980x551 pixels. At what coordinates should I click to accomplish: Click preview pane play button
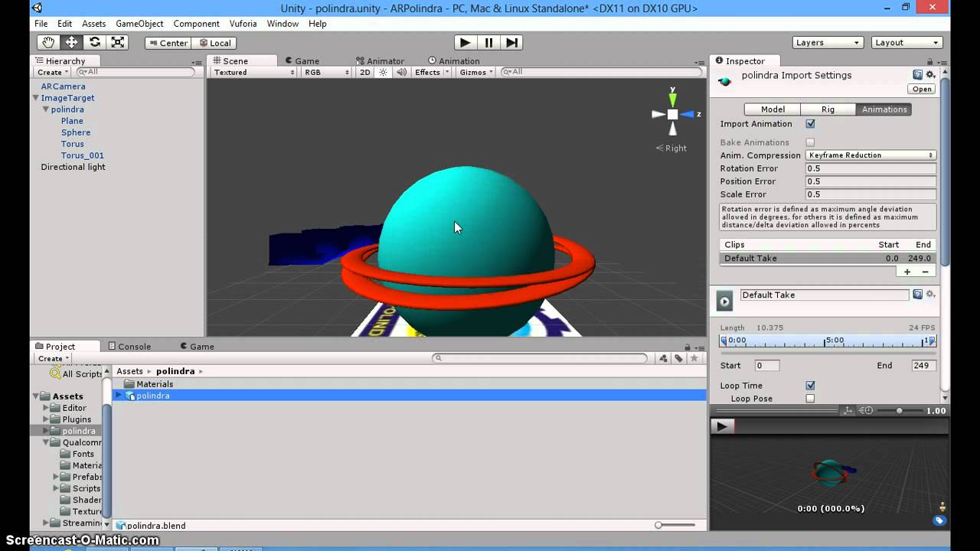point(721,426)
